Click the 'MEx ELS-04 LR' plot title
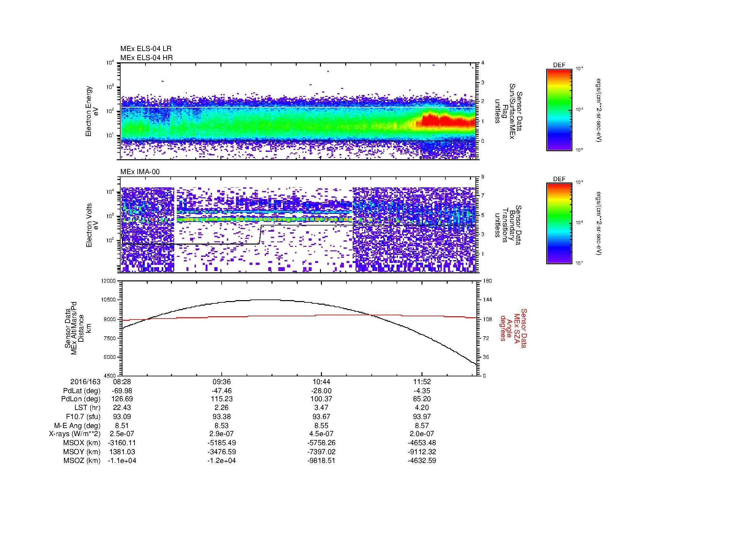The width and height of the screenshot is (756, 534). click(146, 49)
